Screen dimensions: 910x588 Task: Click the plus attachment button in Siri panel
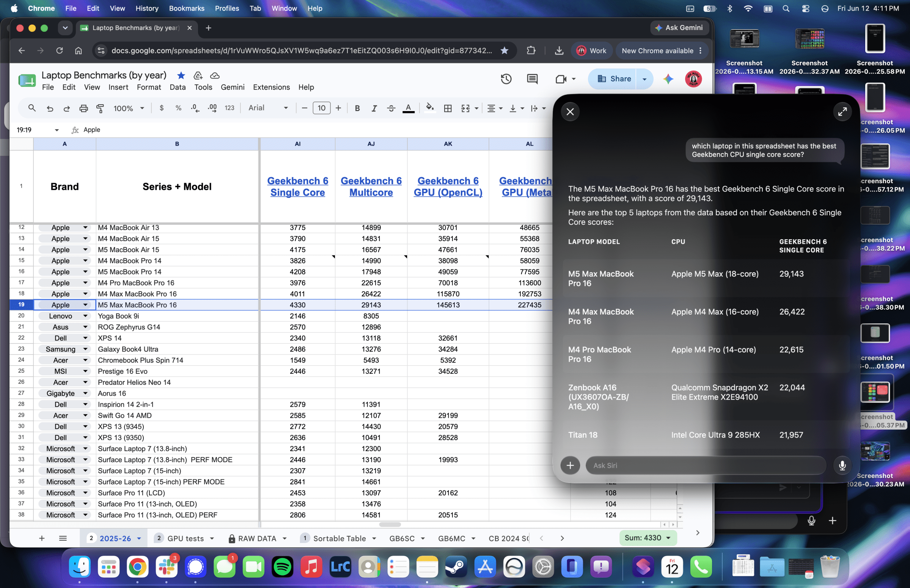point(570,465)
